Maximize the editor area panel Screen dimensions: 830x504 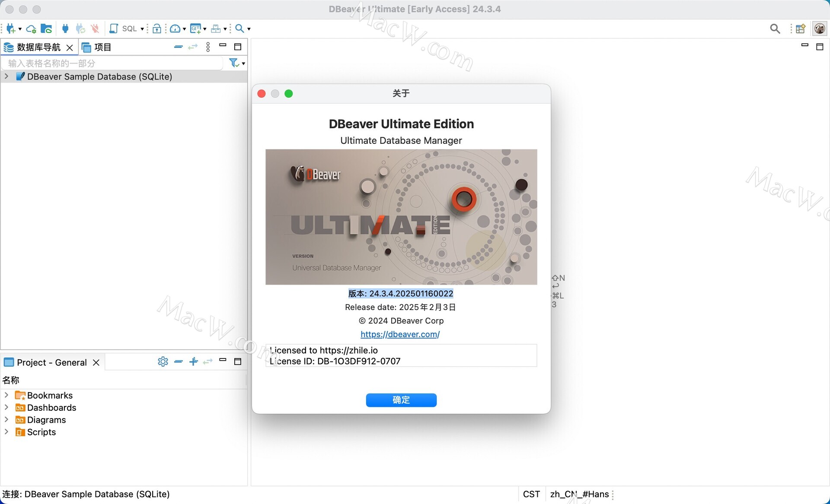point(820,47)
